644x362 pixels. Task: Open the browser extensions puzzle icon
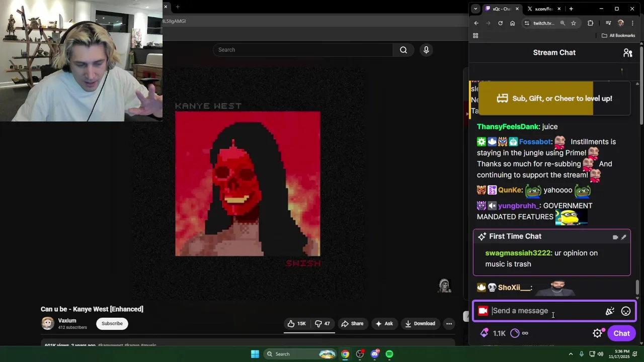(x=590, y=23)
